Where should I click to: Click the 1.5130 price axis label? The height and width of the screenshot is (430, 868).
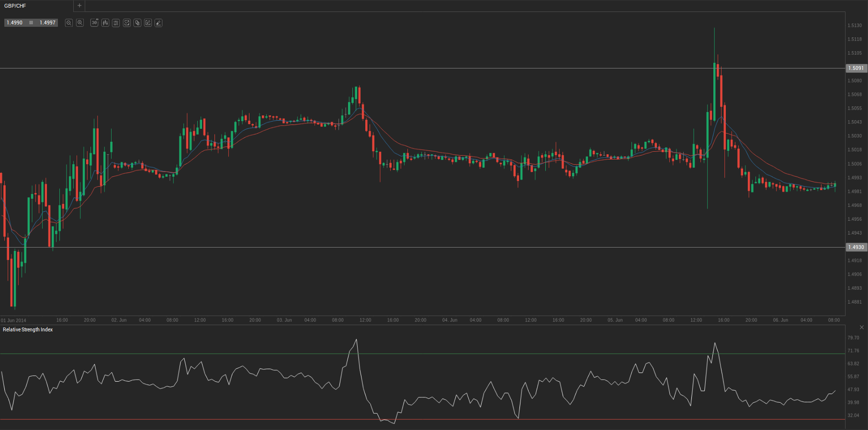click(855, 25)
